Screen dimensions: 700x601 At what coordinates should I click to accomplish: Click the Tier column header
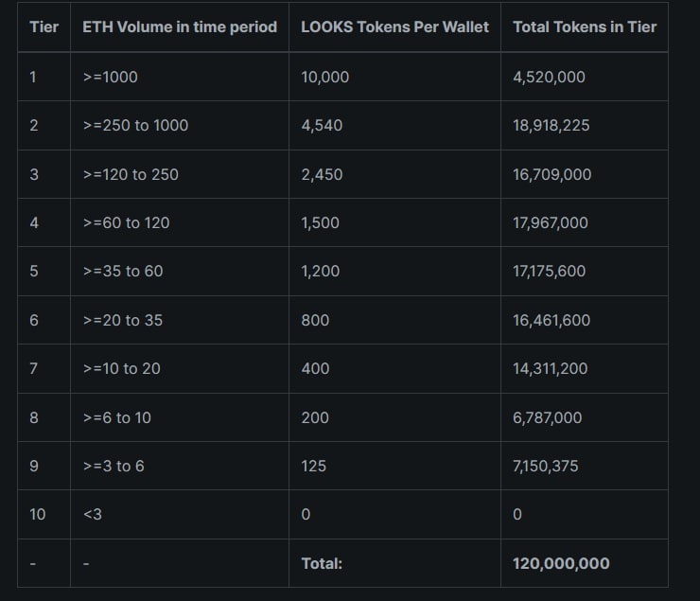click(44, 27)
